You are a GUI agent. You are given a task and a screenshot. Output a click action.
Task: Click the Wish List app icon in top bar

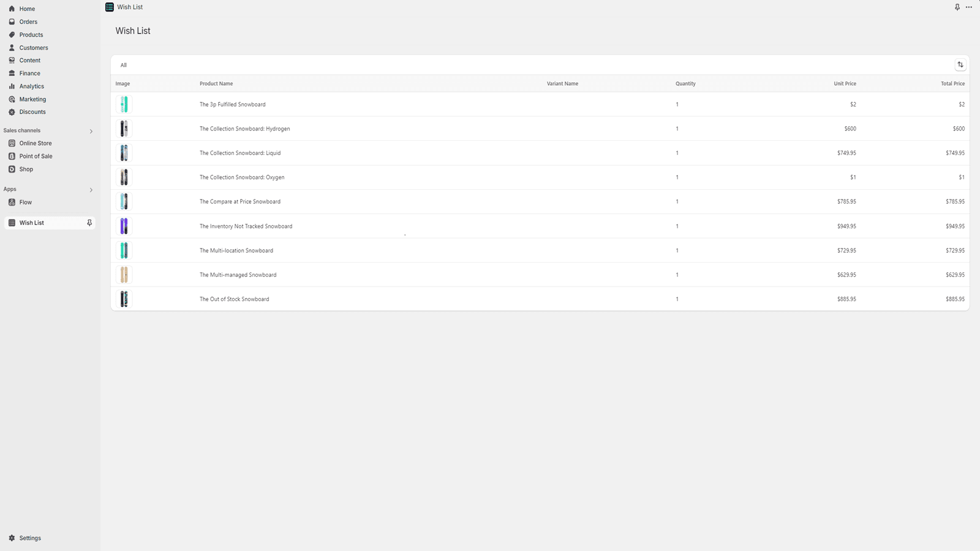pos(108,7)
